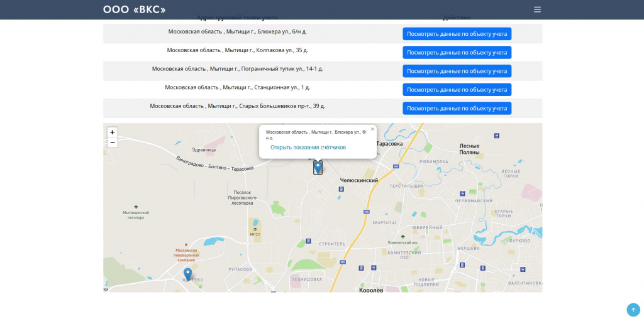Click the Челюскинский label on the map
Viewport: 644px width, 319px height.
[359, 180]
